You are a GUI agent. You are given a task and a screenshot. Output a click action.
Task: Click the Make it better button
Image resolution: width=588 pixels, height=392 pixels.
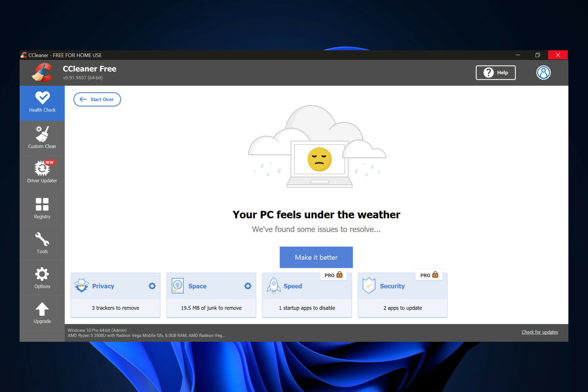[316, 257]
